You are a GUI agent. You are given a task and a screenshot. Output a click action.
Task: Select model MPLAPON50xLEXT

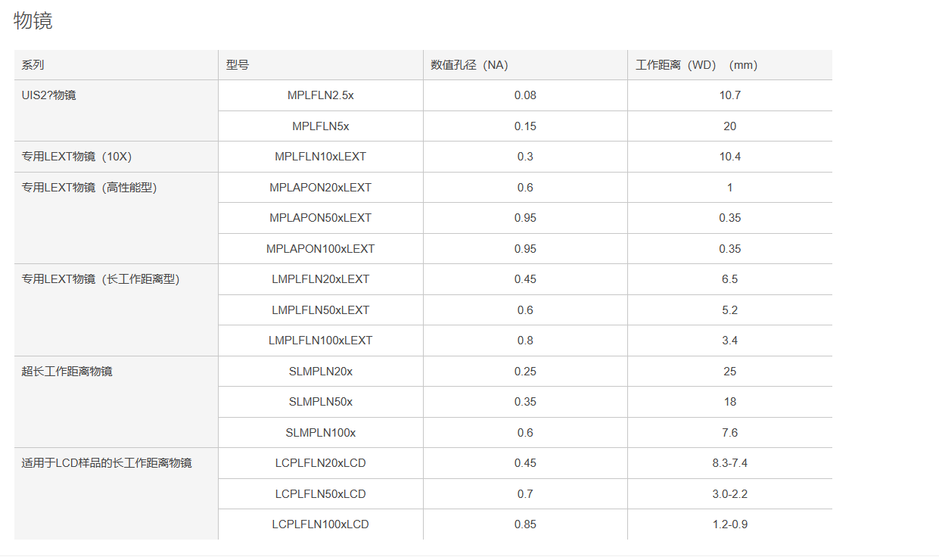pyautogui.click(x=321, y=218)
